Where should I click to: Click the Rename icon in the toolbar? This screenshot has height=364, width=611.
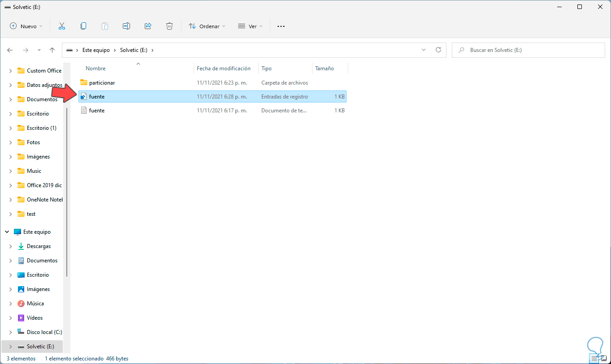pyautogui.click(x=126, y=26)
